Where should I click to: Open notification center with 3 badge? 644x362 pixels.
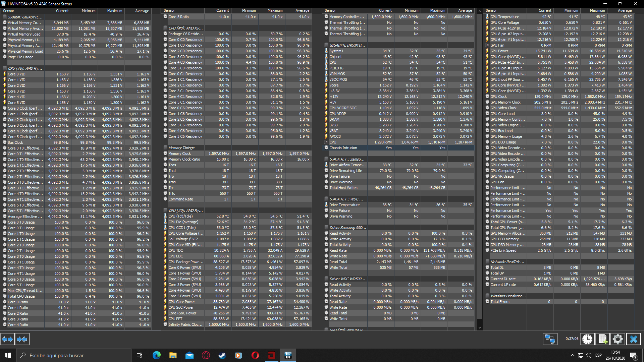[633, 356]
